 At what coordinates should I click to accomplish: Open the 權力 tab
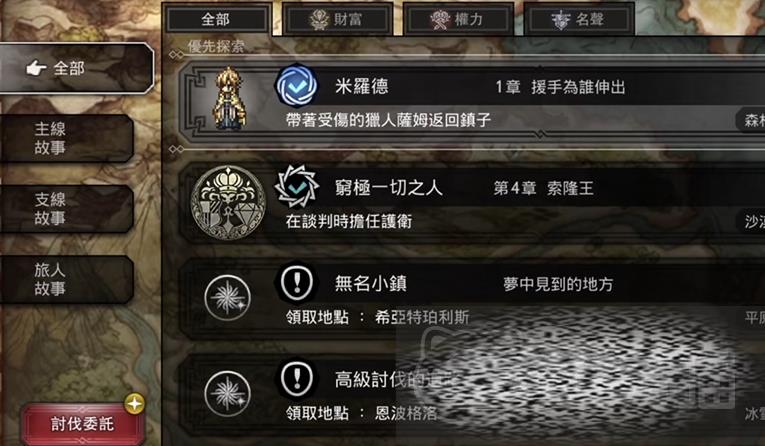pyautogui.click(x=458, y=20)
